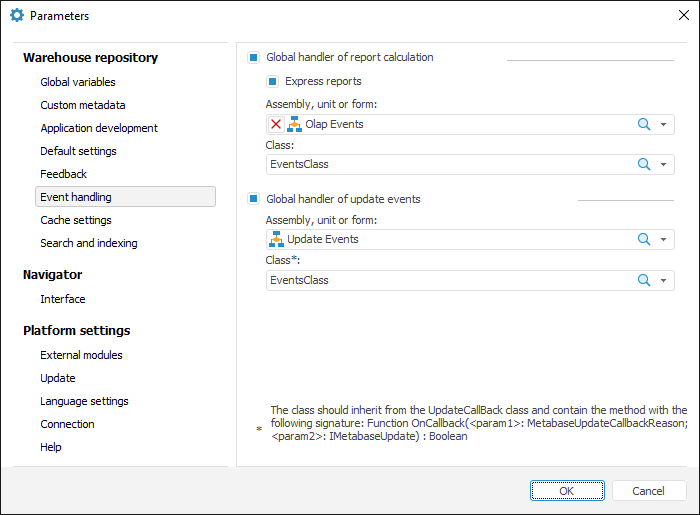Click the Cancel button
Viewport: 700px width, 515px height.
pos(648,490)
